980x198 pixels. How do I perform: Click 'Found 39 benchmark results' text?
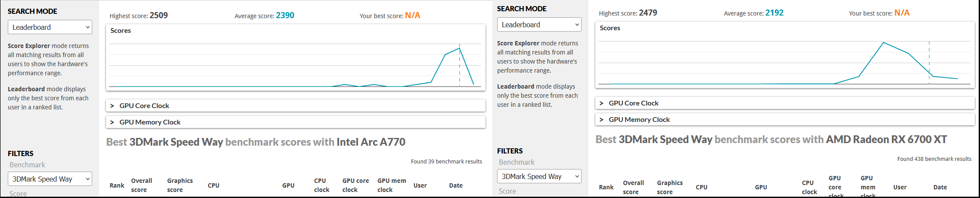pyautogui.click(x=447, y=161)
